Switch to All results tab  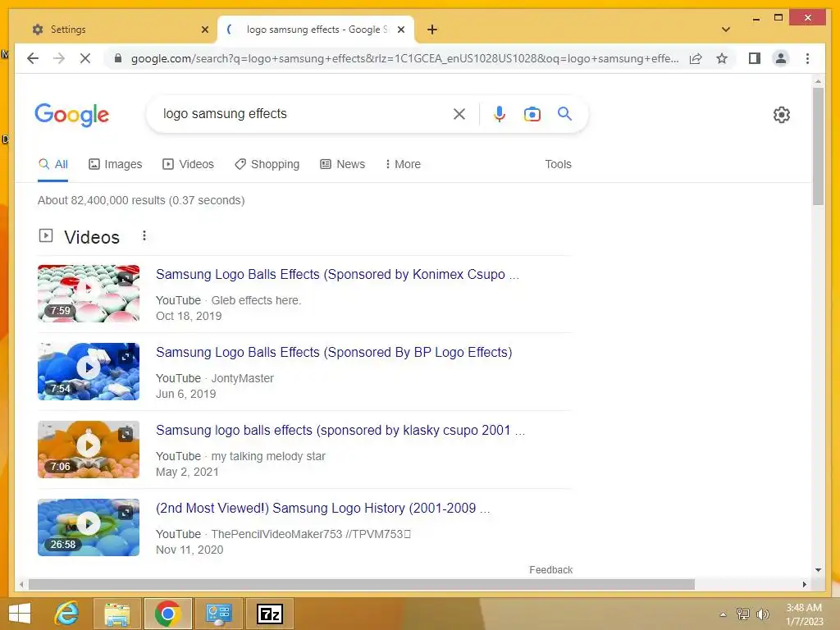click(x=53, y=164)
